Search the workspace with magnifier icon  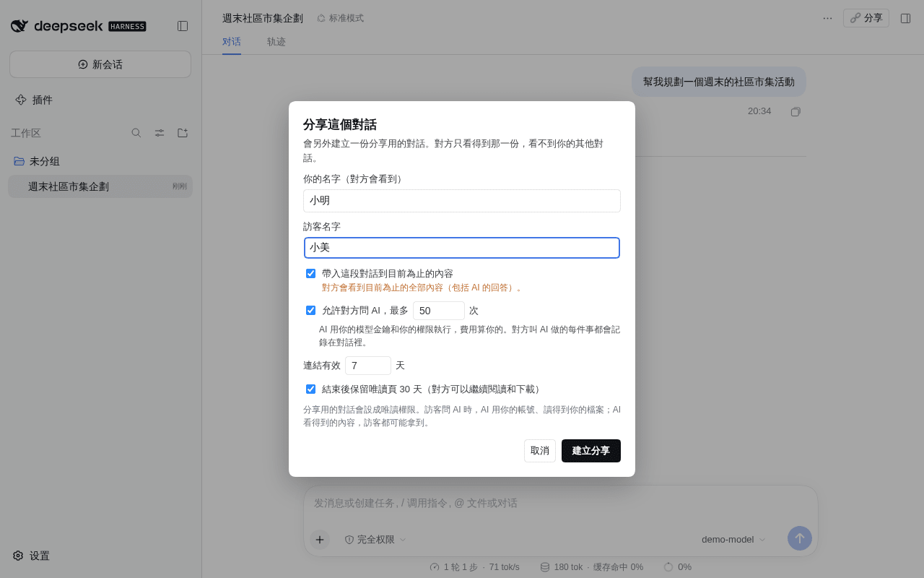point(136,133)
